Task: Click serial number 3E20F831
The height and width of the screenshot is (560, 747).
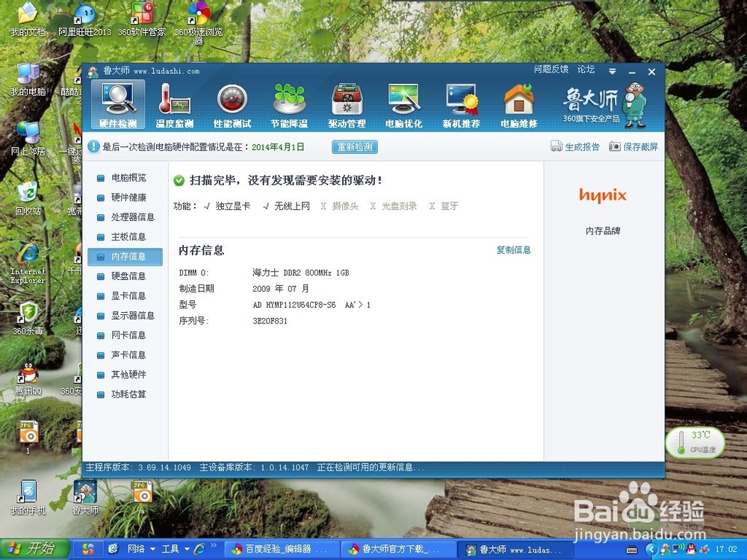Action: click(270, 321)
